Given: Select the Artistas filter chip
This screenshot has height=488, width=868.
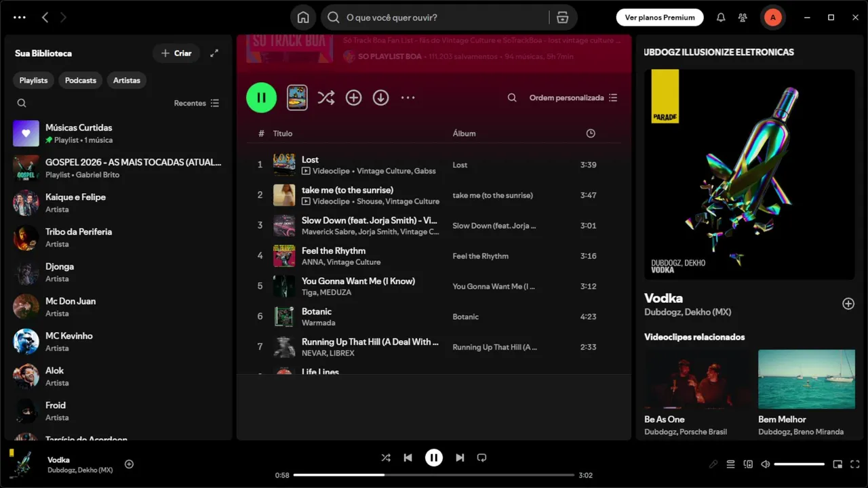Looking at the screenshot, I should (x=127, y=80).
